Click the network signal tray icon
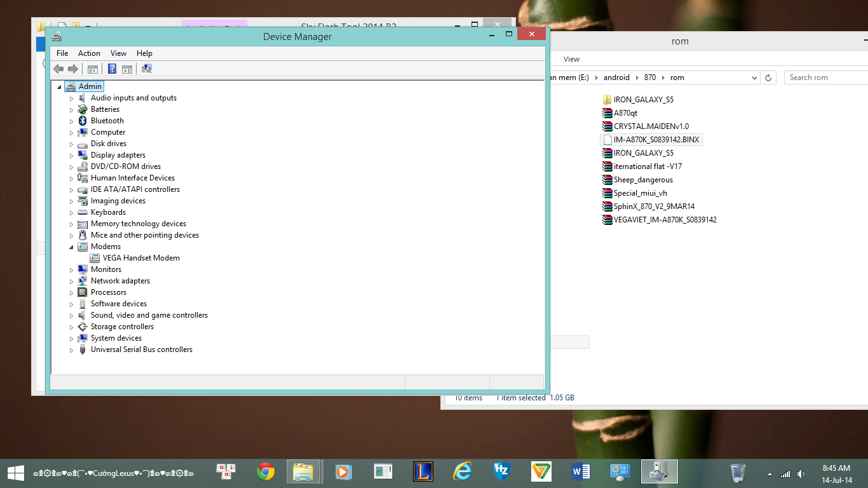Screen dimensions: 868x488 785,473
